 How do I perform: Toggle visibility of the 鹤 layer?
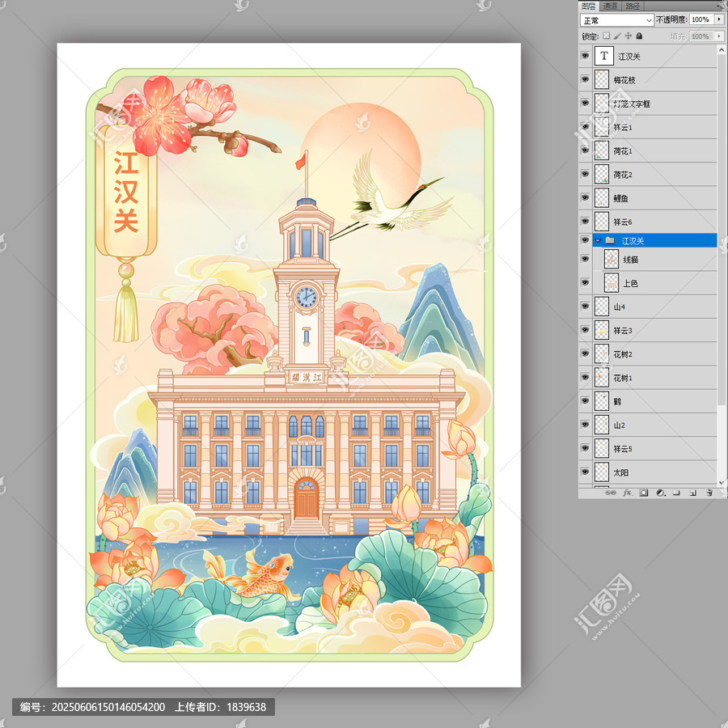coord(585,401)
